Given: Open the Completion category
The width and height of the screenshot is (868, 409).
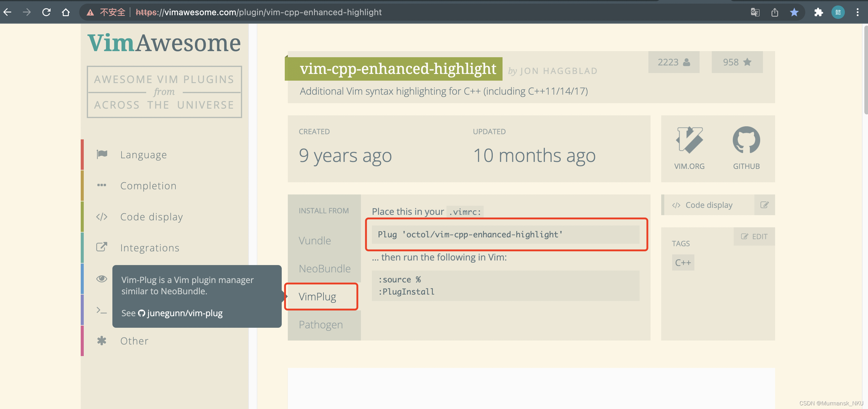Looking at the screenshot, I should click(x=148, y=186).
